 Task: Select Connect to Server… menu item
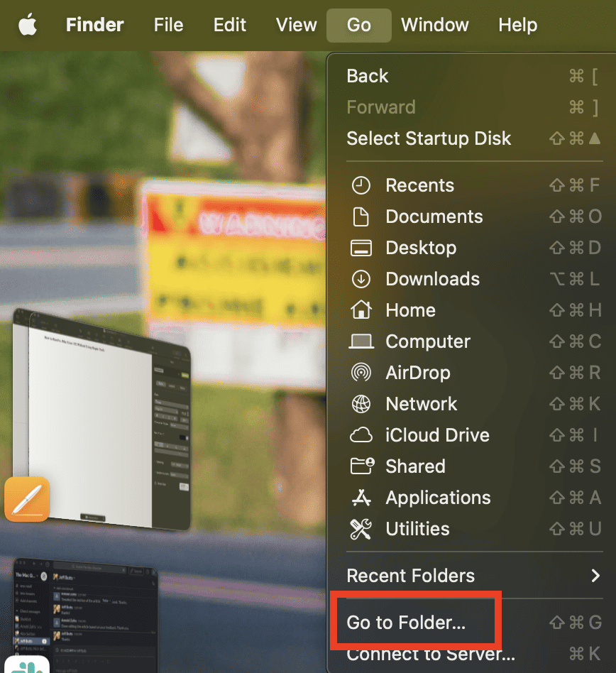(x=430, y=654)
